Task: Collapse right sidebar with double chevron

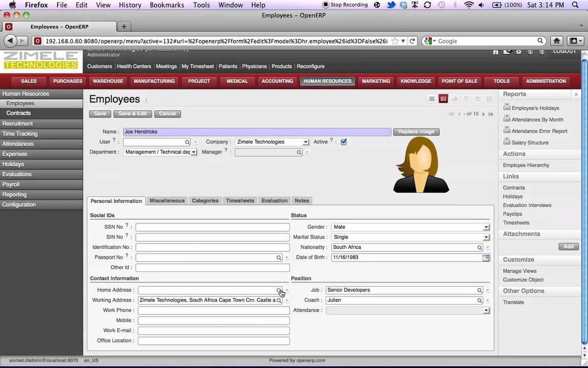Action: [x=576, y=94]
